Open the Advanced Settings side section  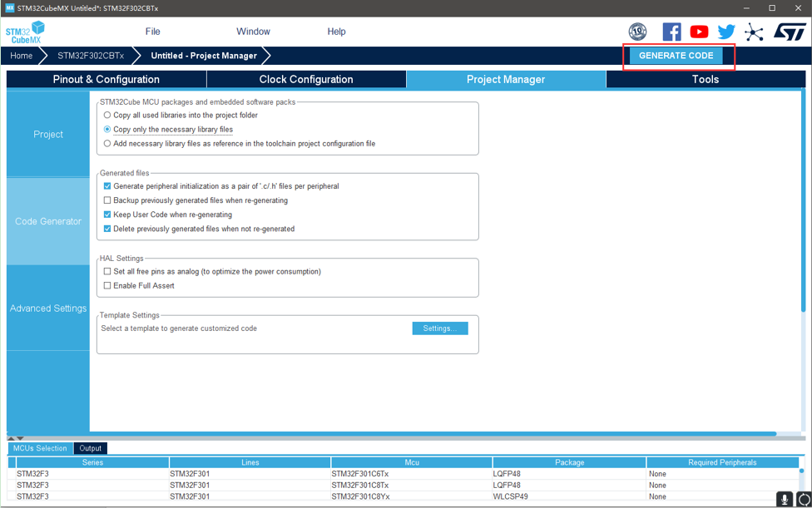coord(48,308)
